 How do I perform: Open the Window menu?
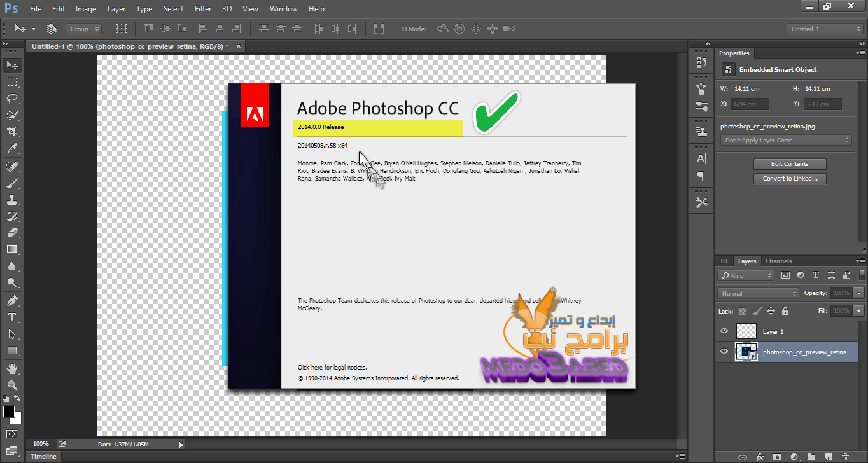click(x=283, y=9)
